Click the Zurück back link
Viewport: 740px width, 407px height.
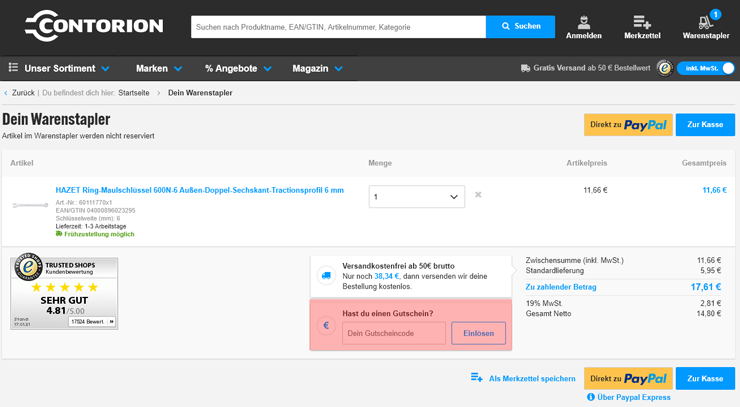pos(23,93)
